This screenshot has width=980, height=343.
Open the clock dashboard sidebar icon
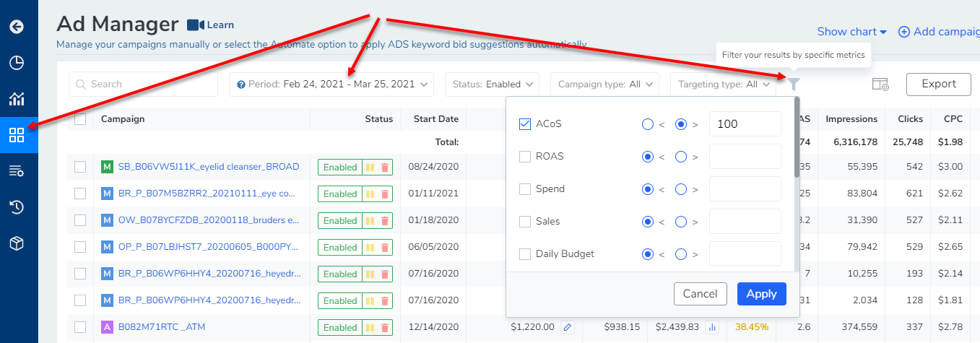coord(17,63)
